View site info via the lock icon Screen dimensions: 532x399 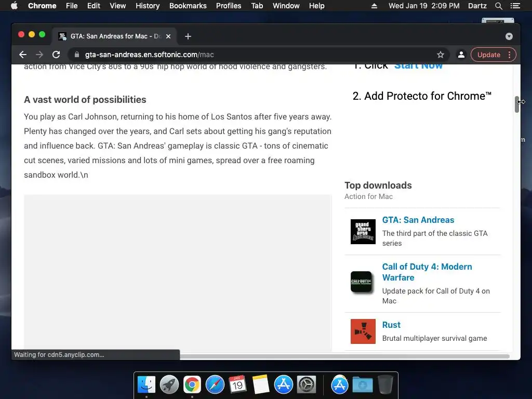(77, 55)
